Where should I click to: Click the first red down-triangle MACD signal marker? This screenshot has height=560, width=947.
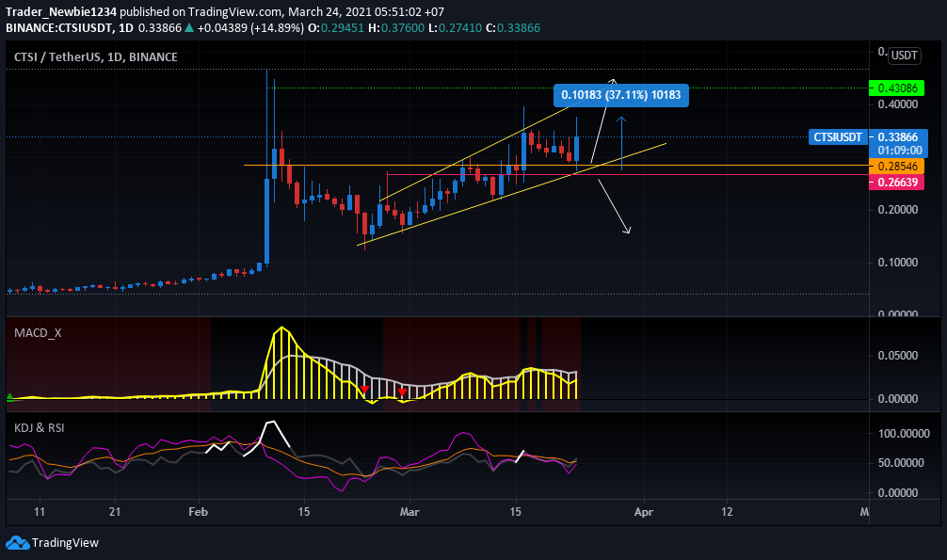click(364, 390)
